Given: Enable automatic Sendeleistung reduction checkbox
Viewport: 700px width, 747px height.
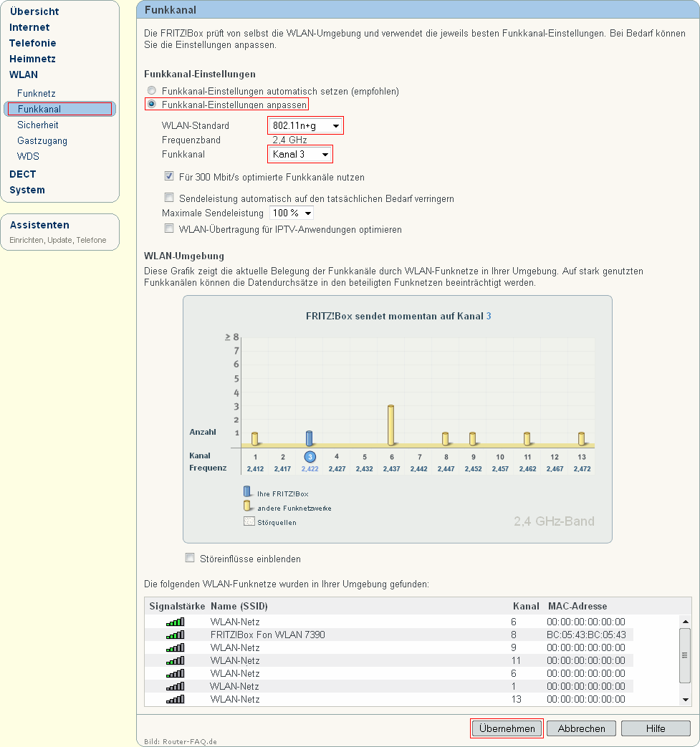Looking at the screenshot, I should coord(168,197).
